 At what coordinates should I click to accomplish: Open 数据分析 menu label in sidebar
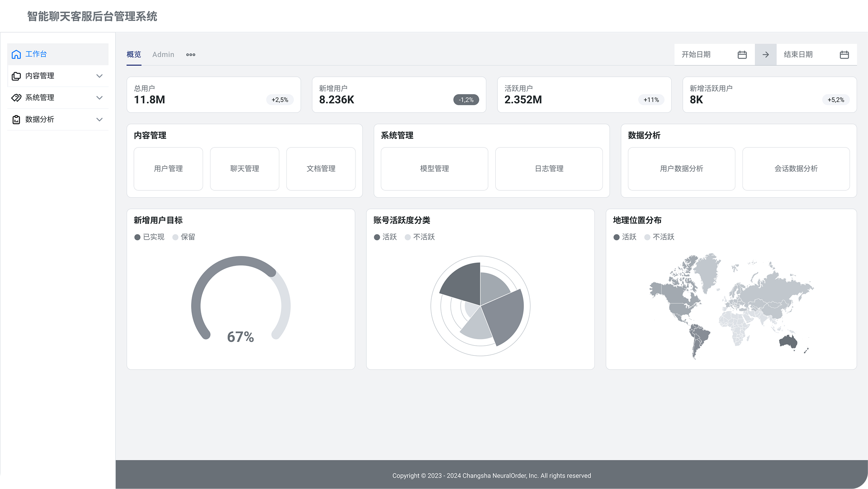pyautogui.click(x=40, y=119)
